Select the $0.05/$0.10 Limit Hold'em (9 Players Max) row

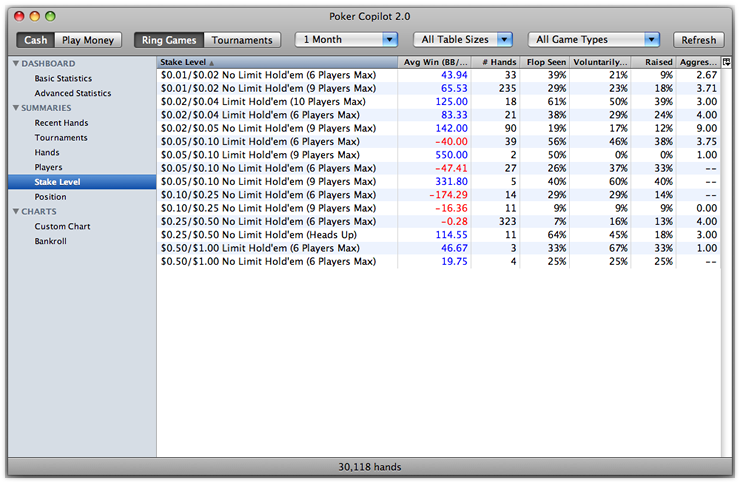coord(438,155)
